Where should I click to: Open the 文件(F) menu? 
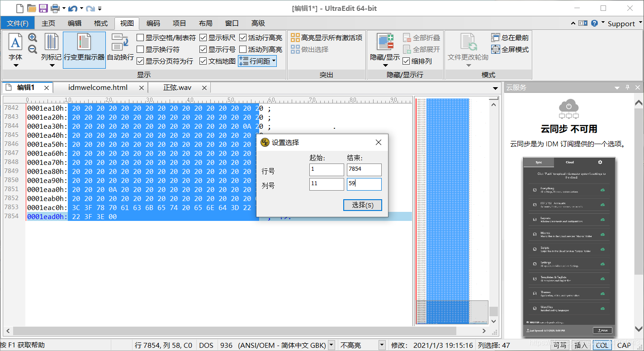click(x=18, y=23)
